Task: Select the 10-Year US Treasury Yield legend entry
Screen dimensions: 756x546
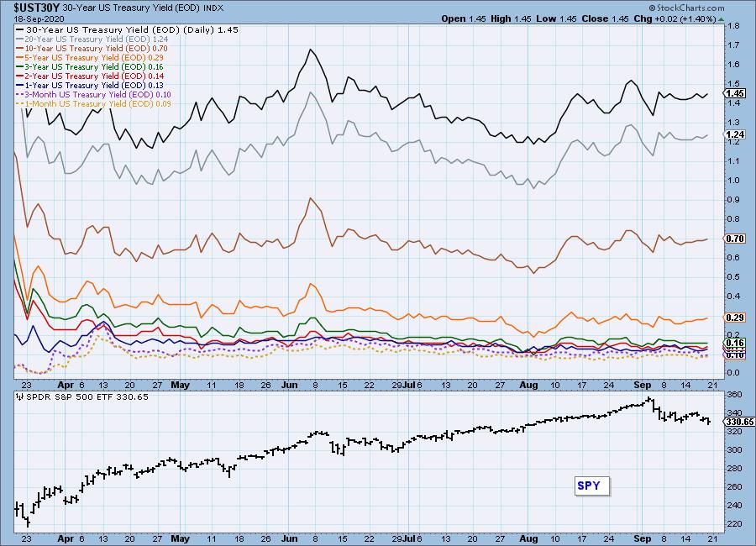Action: coord(92,48)
